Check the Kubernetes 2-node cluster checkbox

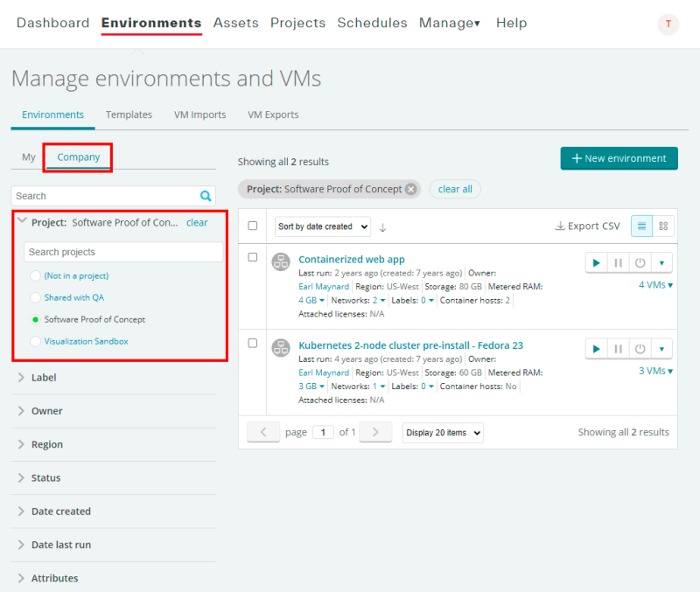(x=253, y=343)
